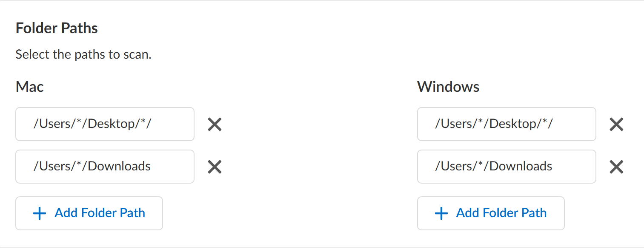This screenshot has width=644, height=252.
Task: Click the 'Select the paths to scan.' description
Action: click(x=83, y=55)
